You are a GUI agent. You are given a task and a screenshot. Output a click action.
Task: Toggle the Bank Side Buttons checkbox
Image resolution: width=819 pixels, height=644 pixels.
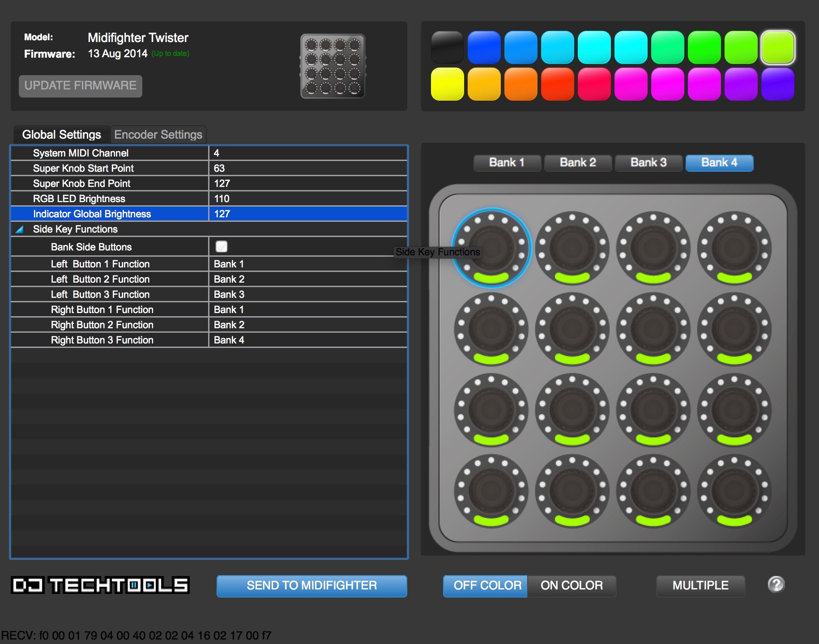(222, 246)
